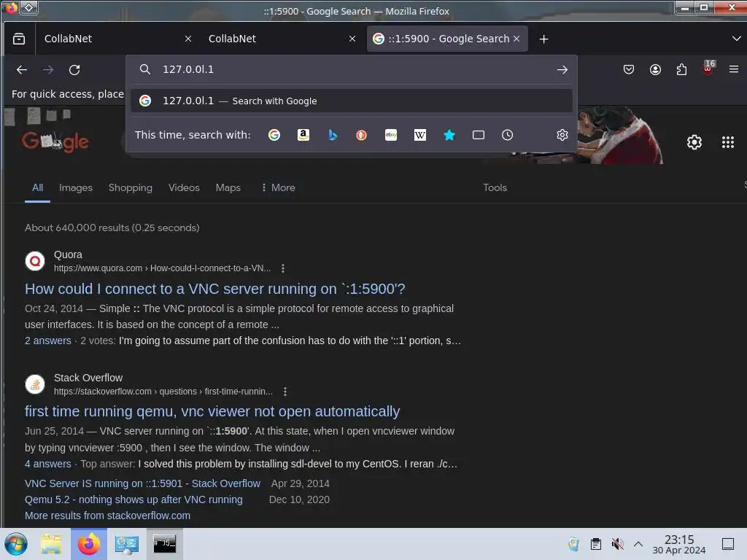The width and height of the screenshot is (747, 560).
Task: Unmute the volume tray icon
Action: (x=617, y=544)
